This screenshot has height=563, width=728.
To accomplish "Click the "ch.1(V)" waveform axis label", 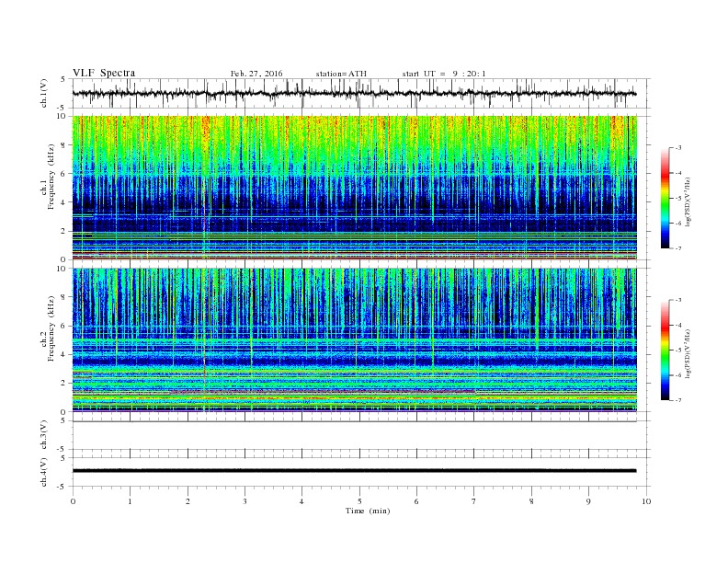I will (44, 93).
